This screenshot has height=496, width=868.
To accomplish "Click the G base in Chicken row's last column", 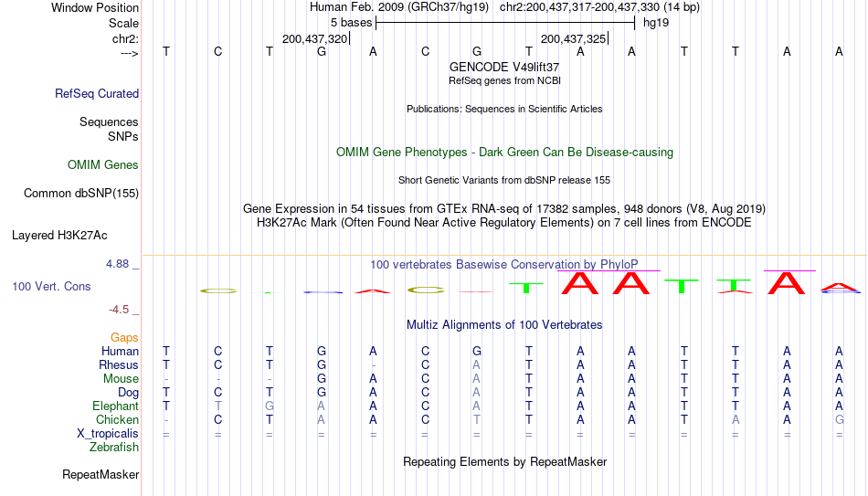I will pyautogui.click(x=839, y=419).
